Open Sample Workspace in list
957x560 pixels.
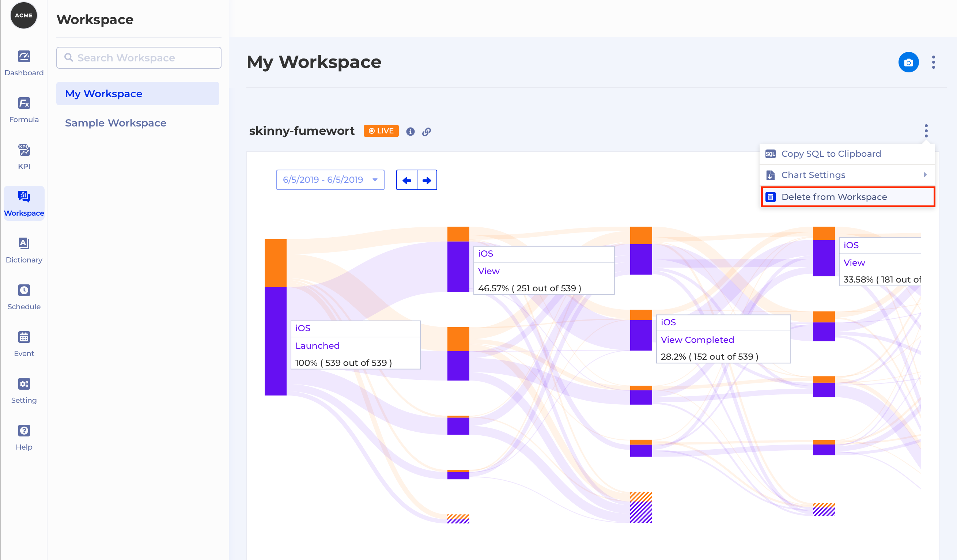point(116,123)
